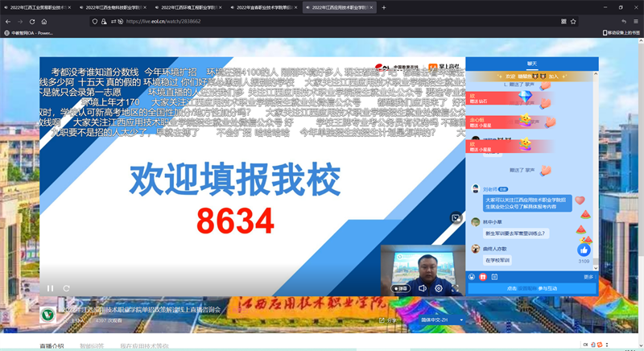Open the 中教智网OA bookmark
The width and height of the screenshot is (644, 351).
pyautogui.click(x=29, y=33)
